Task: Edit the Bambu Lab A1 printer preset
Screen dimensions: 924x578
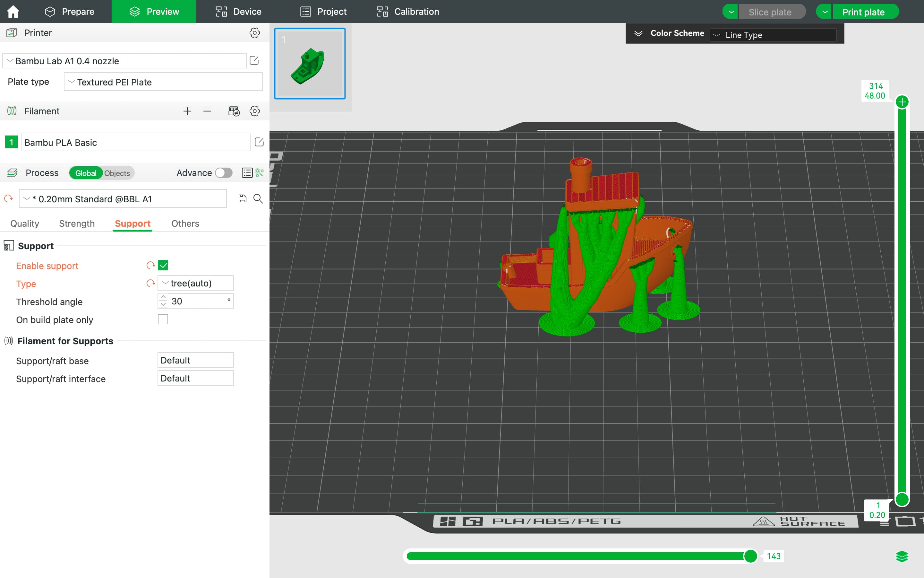Action: tap(254, 60)
